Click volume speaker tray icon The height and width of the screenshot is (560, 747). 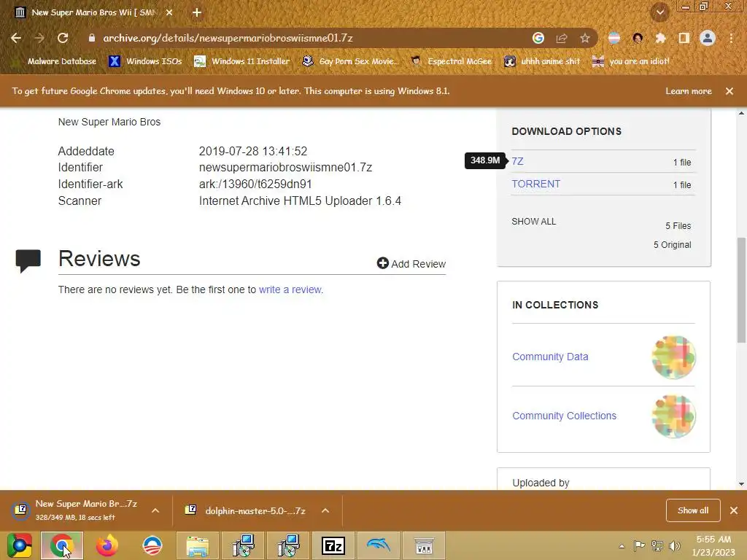(675, 546)
